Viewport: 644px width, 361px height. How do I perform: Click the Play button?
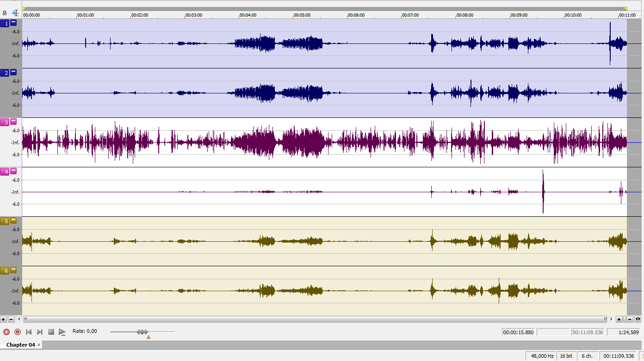coord(62,332)
